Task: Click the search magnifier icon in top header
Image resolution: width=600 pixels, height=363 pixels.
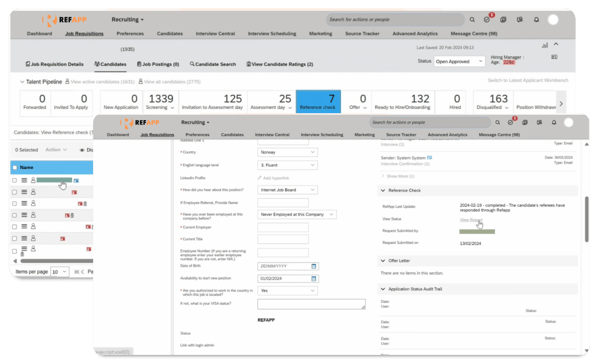Action: [x=472, y=20]
